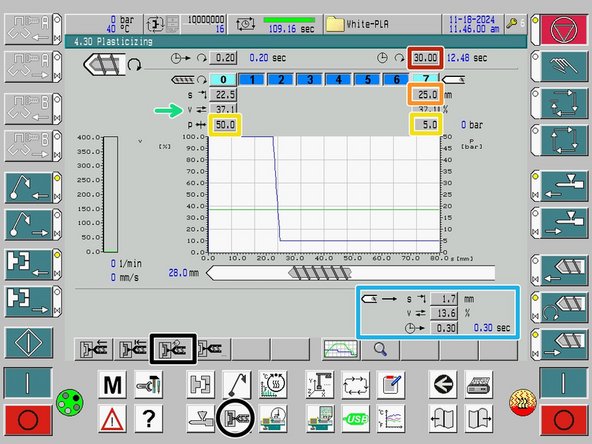Select stage tab 2

(x=281, y=80)
